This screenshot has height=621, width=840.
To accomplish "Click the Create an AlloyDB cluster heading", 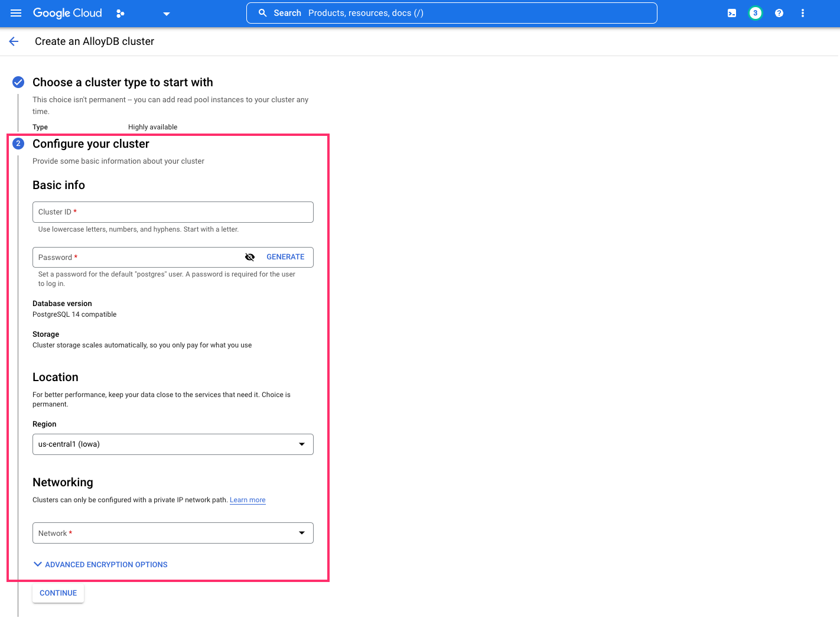I will pos(94,41).
